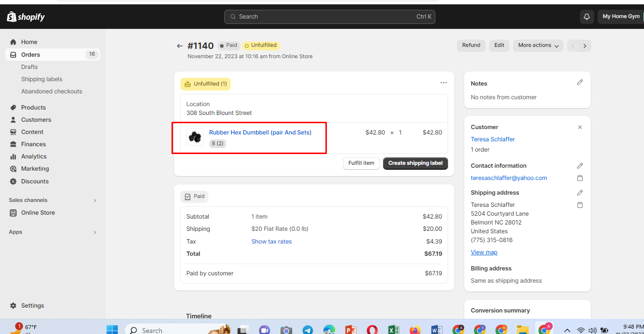
Task: Click the Create shipping label button
Action: (x=415, y=163)
